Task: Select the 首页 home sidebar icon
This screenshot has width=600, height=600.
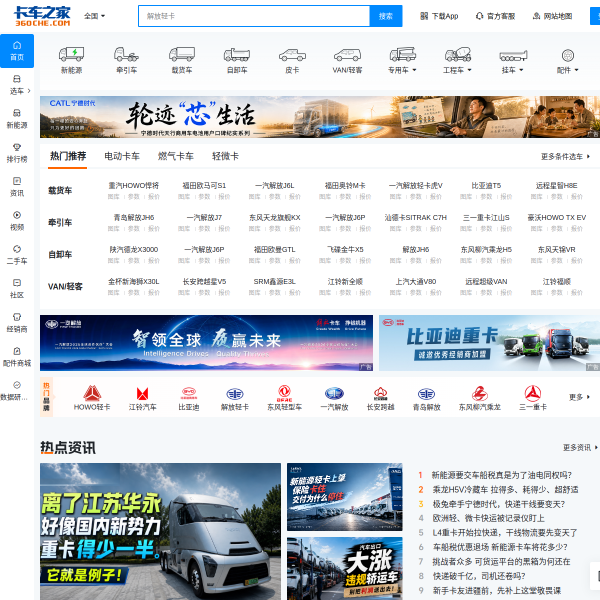Action: (17, 51)
